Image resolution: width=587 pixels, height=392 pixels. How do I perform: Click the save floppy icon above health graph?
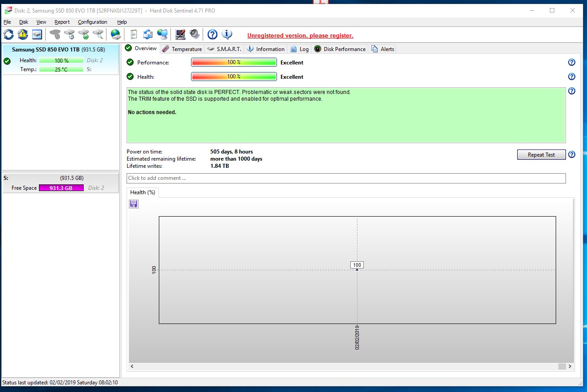(133, 204)
